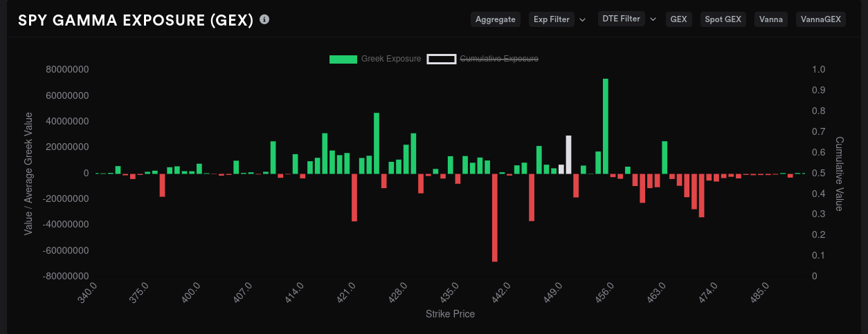Expand the Exp Filter dropdown chevron

click(x=582, y=19)
